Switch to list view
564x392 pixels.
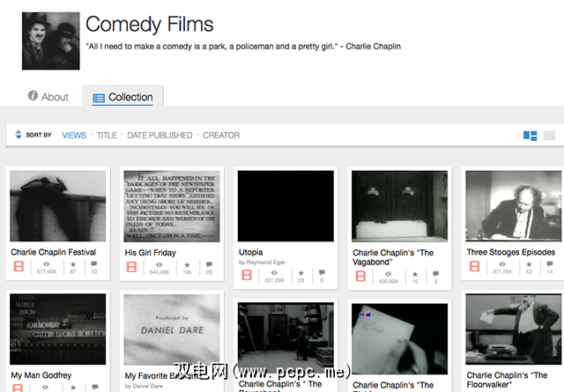pyautogui.click(x=549, y=136)
